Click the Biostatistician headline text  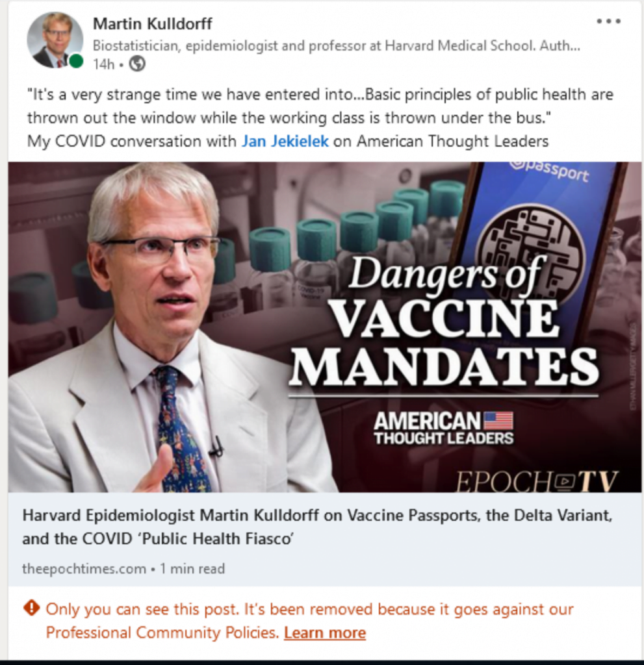[336, 45]
